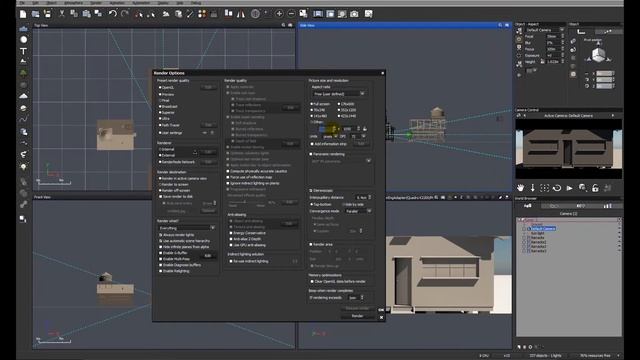
Task: Select the last Barracks object in World Browser
Action: tap(538, 251)
